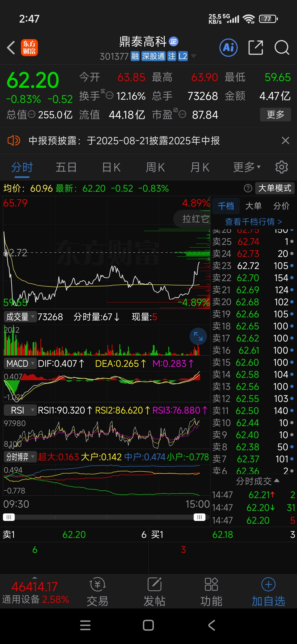Viewport: 297px width, 644px height.
Task: Open 查看千档行情 link
Action: [253, 221]
